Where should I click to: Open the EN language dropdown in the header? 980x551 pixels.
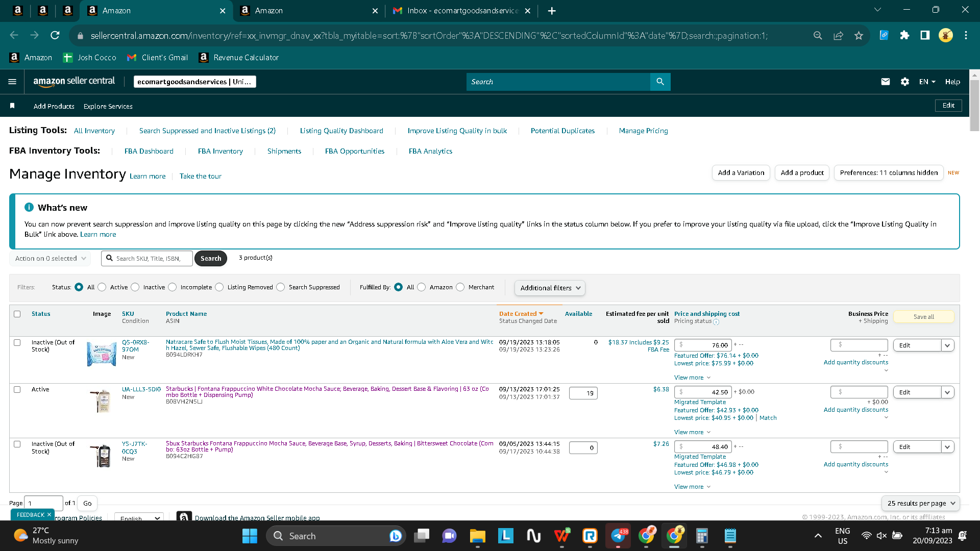[x=927, y=82]
